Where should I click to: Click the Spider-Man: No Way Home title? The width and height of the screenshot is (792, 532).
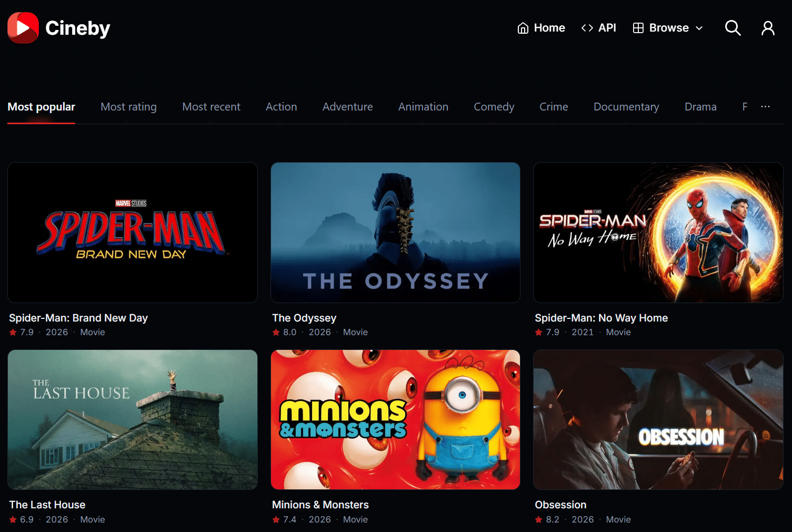pos(601,318)
